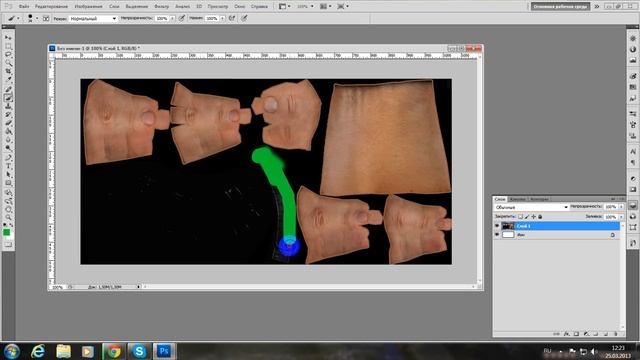This screenshot has height=360, width=640.
Task: Open the layer opacity slider arrow
Action: tap(621, 207)
